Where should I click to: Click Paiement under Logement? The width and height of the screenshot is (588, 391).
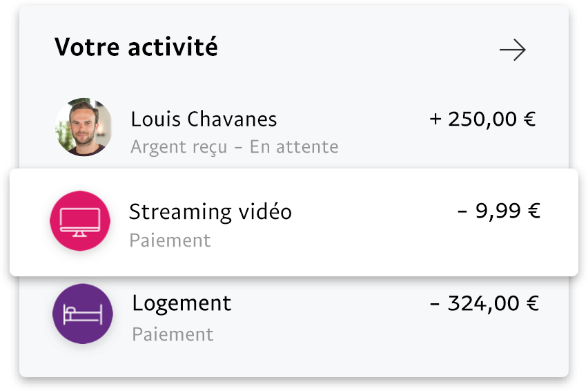[x=173, y=334]
